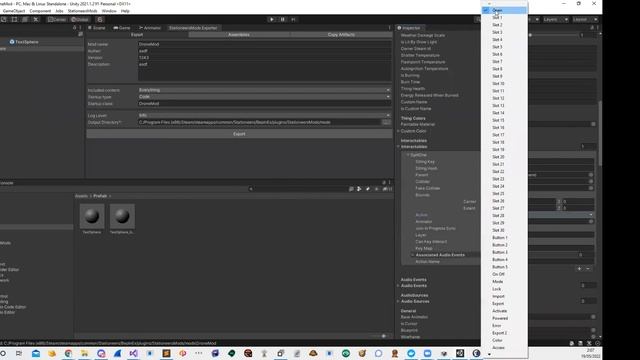The height and width of the screenshot is (360, 640).
Task: Toggle grid snapping icon in toolbar
Action: [100, 19]
